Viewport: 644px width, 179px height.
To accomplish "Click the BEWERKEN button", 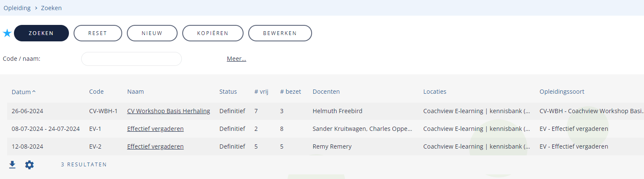I will pos(280,33).
